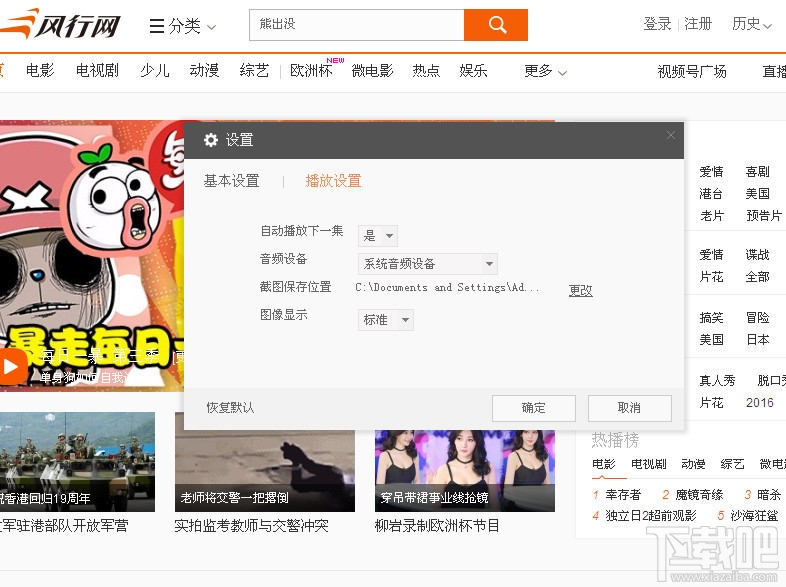786x587 pixels.
Task: Select 电视剧 tab in 热播榜
Action: pos(649,464)
